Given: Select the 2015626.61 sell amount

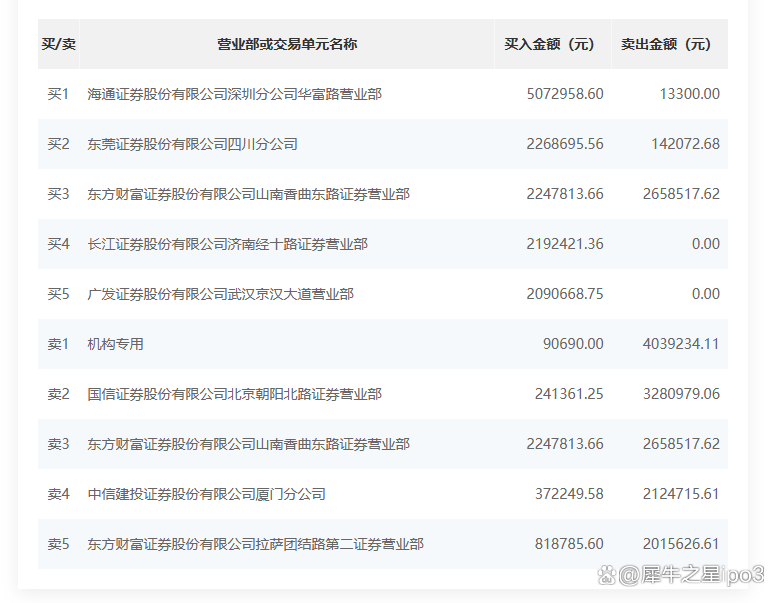Looking at the screenshot, I should 681,544.
